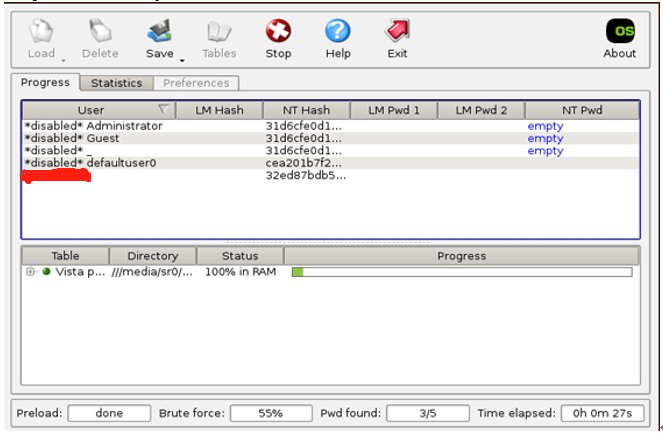Exit the application via Exit icon
The width and height of the screenshot is (663, 433).
(398, 32)
